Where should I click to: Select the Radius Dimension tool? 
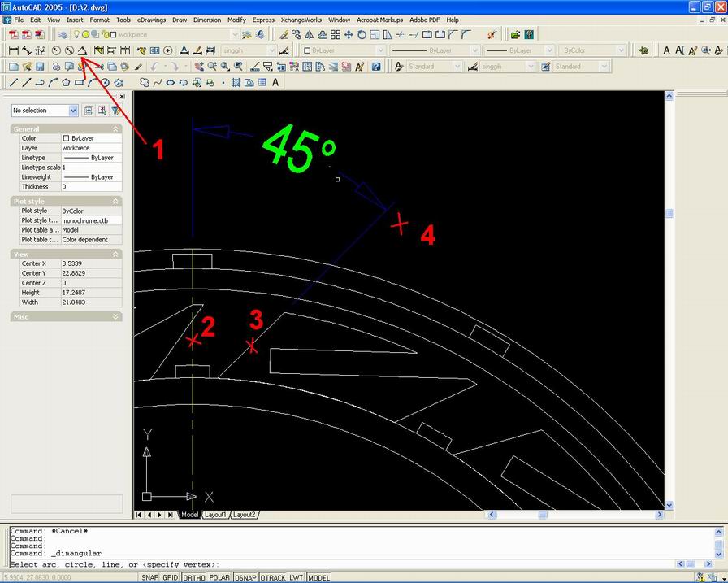pyautogui.click(x=55, y=50)
